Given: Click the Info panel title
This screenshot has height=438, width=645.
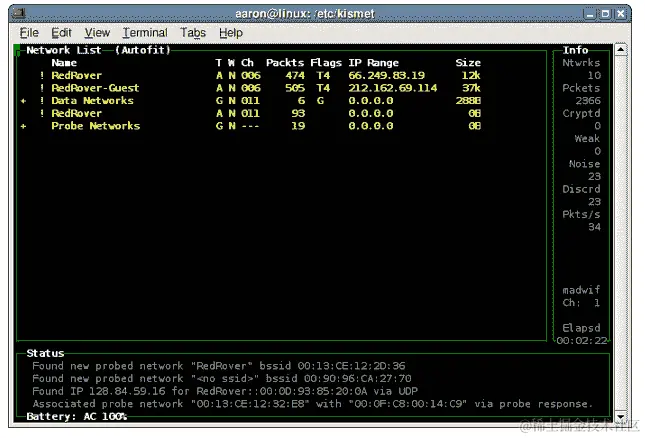Looking at the screenshot, I should 575,50.
